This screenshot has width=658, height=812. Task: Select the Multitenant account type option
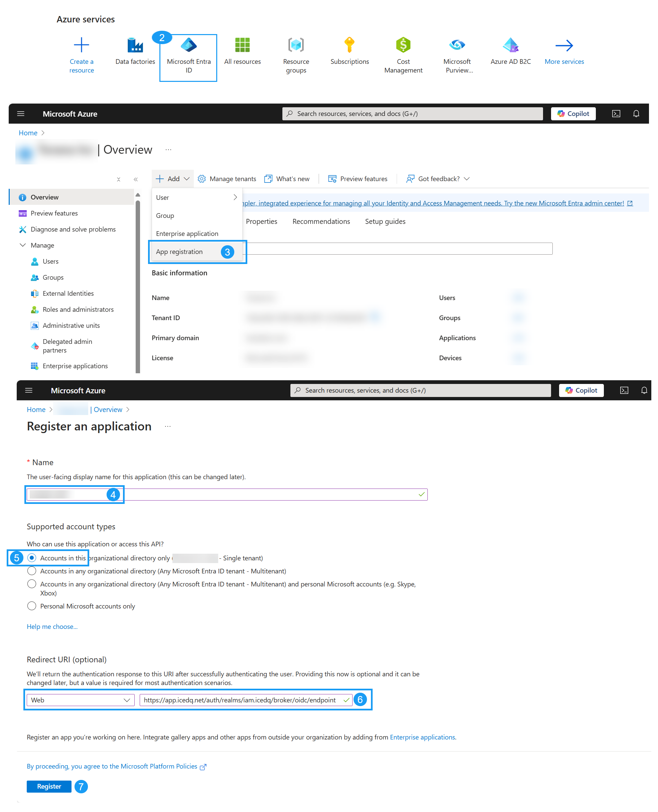[32, 571]
